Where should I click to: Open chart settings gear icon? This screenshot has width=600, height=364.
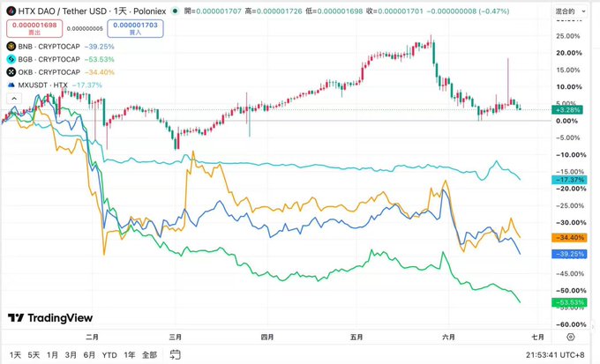click(x=571, y=337)
